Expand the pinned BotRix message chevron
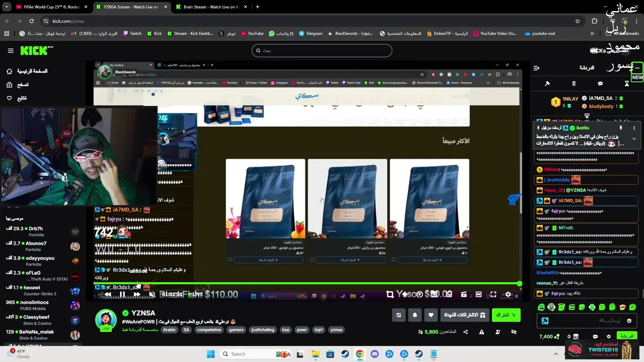644x362 pixels. (634, 138)
